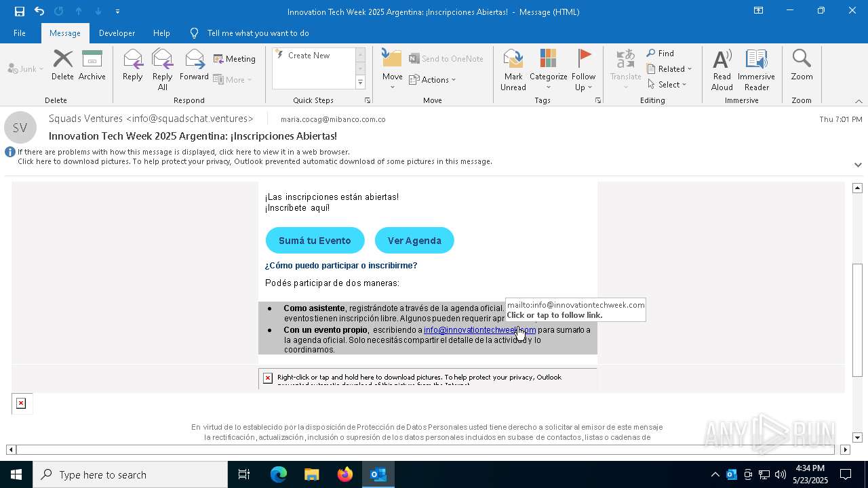Reply with a Meeting
The width and height of the screenshot is (868, 488).
point(235,59)
